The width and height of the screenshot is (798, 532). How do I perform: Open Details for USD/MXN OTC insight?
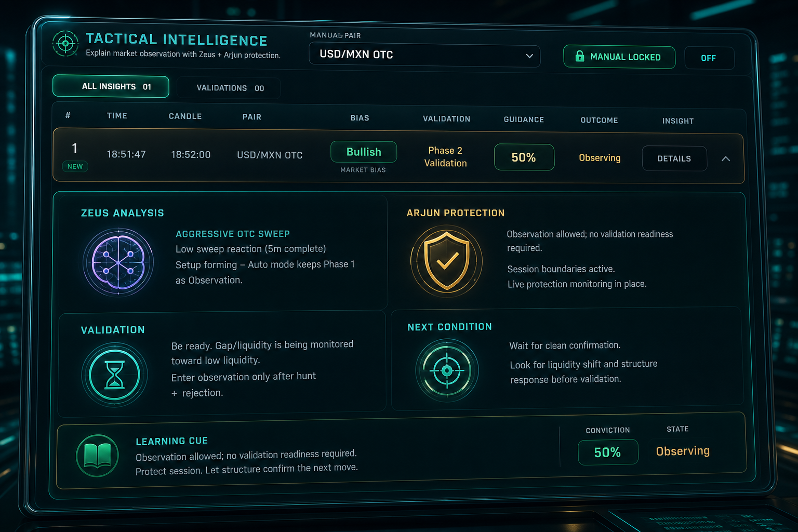click(x=674, y=158)
